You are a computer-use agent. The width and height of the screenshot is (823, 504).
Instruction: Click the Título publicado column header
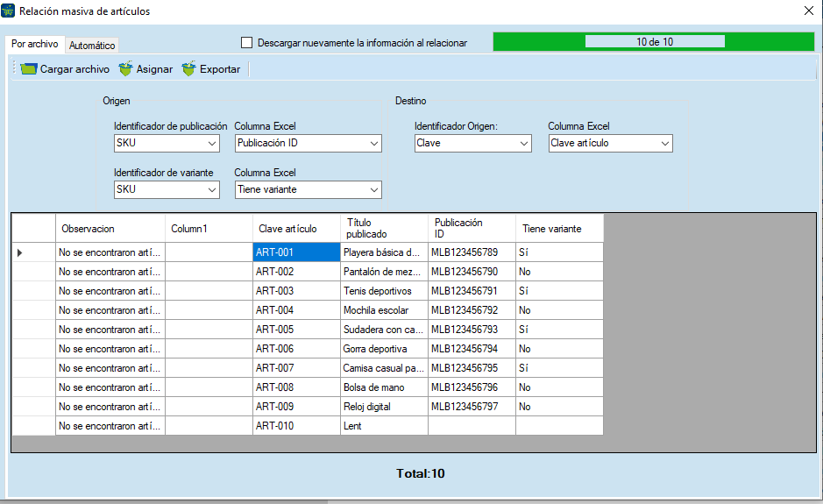pyautogui.click(x=384, y=229)
